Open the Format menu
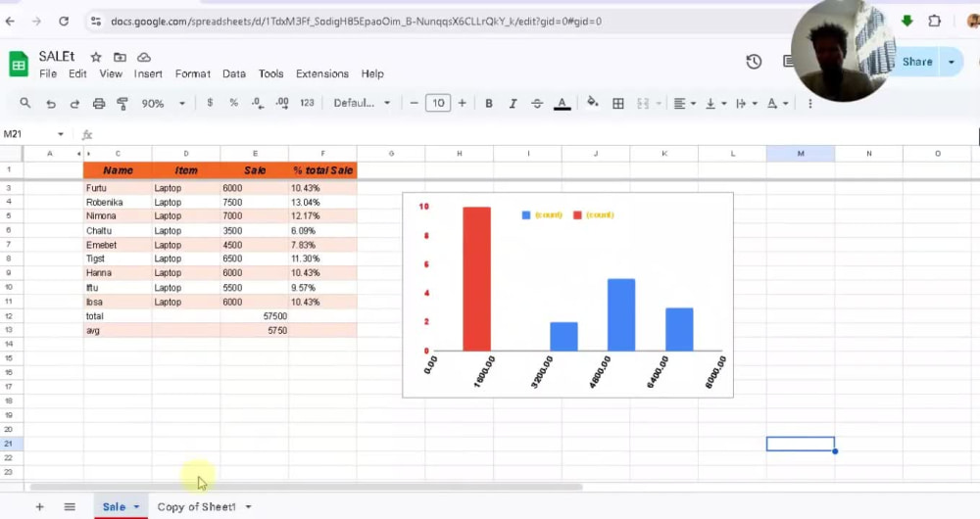 click(x=192, y=73)
